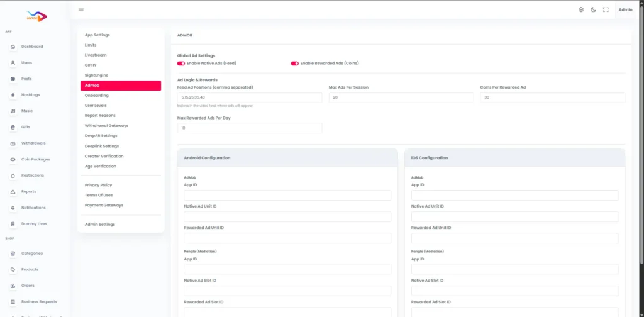Click iOS Native Ad Unit ID field
This screenshot has width=644, height=317.
coord(514,217)
